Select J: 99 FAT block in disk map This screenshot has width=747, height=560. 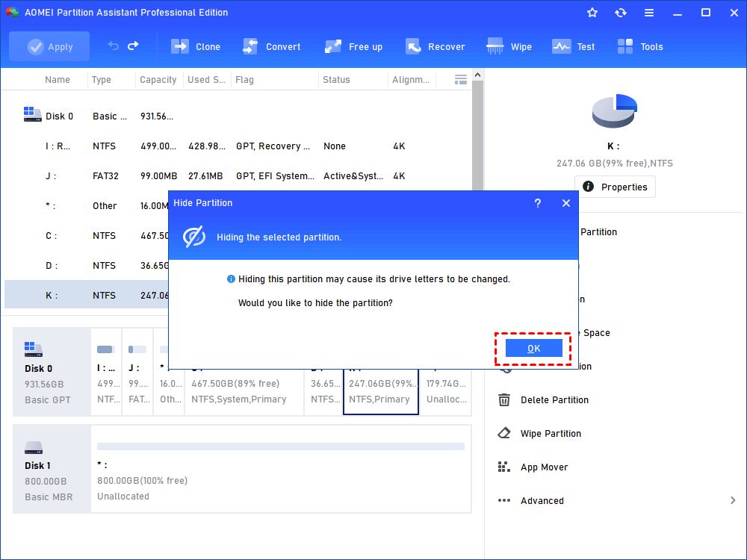point(137,371)
